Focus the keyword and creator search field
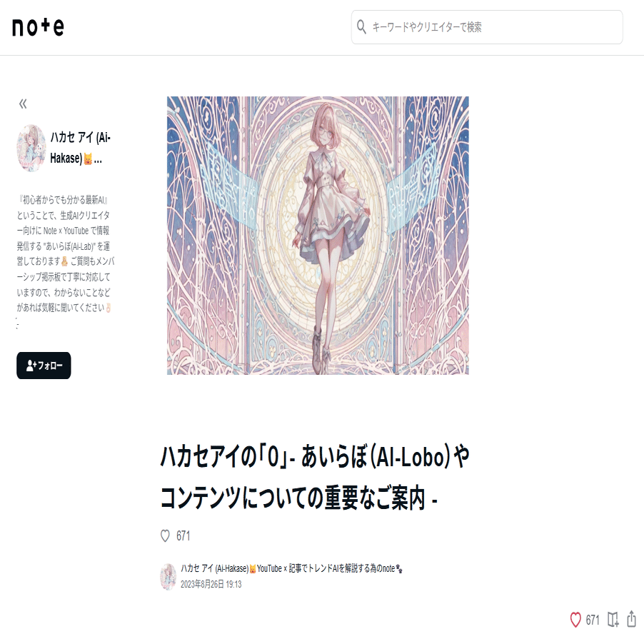Viewport: 644px width, 644px height. pos(487,27)
